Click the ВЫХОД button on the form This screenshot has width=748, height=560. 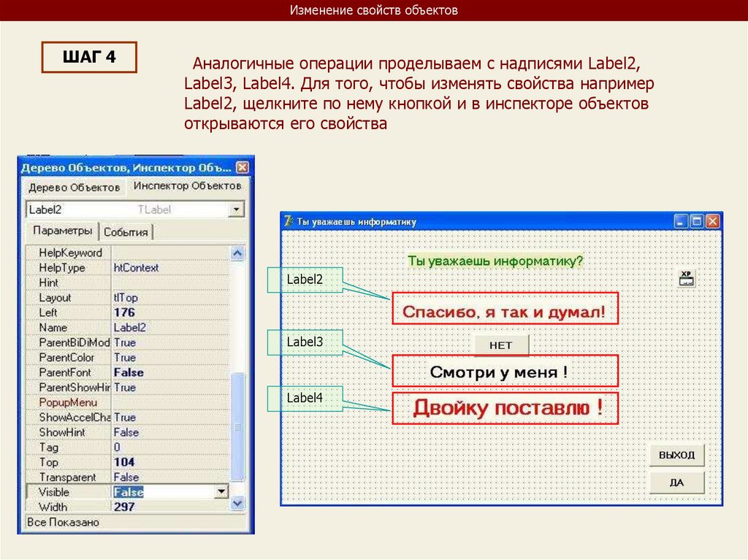click(676, 455)
